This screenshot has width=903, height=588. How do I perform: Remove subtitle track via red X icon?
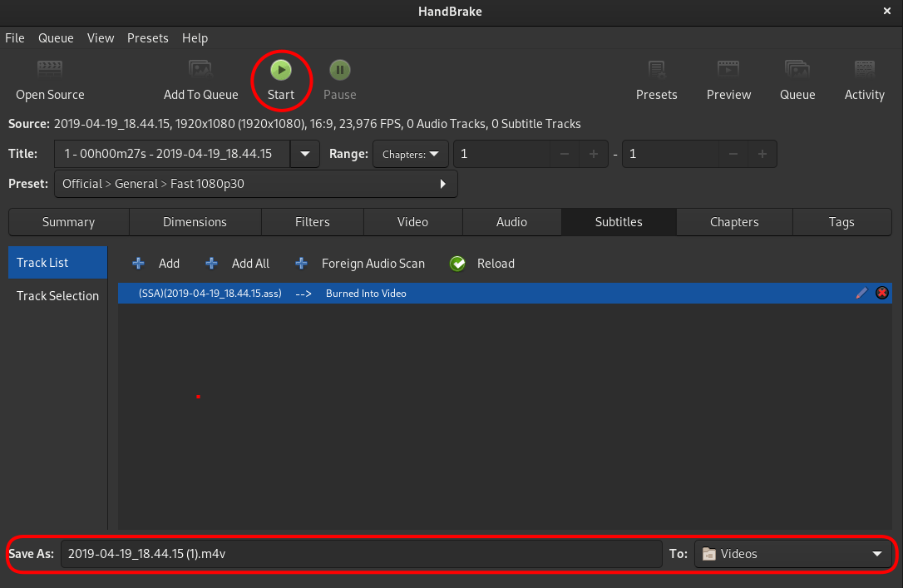[x=882, y=293]
